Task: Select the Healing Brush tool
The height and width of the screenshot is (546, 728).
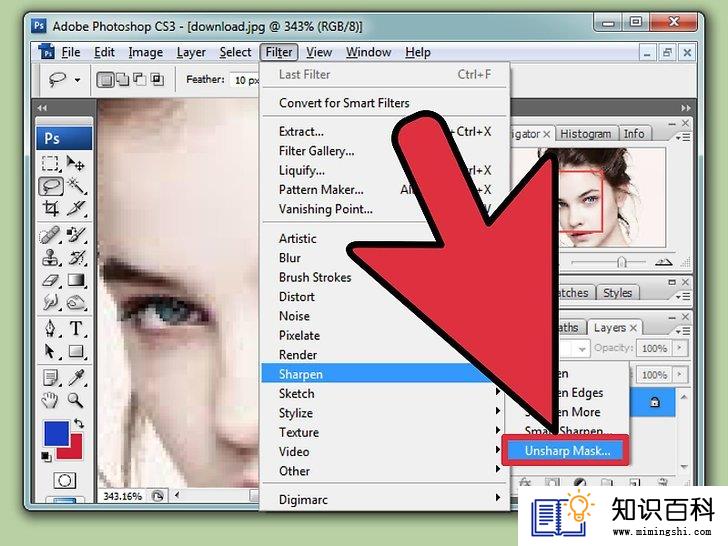Action: click(x=50, y=234)
